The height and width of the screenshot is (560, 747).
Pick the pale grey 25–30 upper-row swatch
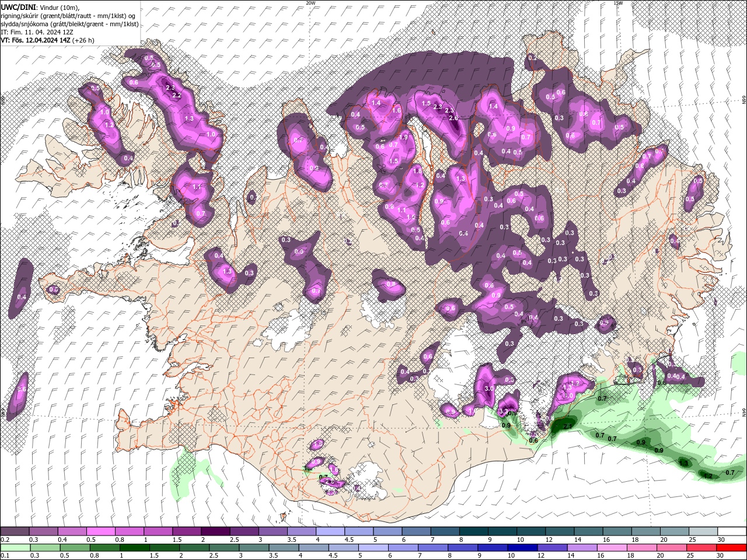click(x=703, y=531)
